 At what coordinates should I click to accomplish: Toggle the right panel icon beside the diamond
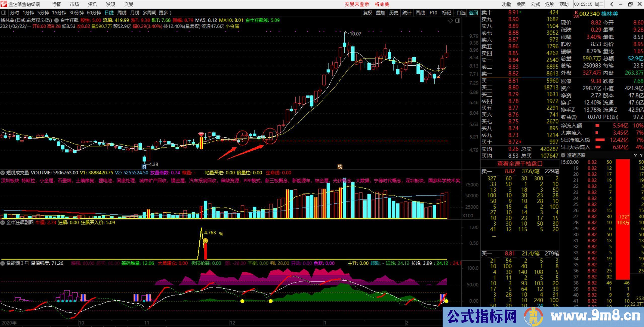tap(458, 20)
